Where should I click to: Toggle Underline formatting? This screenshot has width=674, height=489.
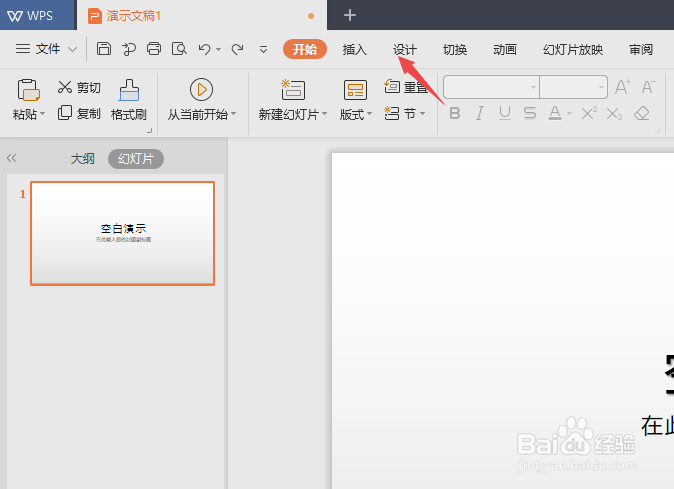[505, 114]
